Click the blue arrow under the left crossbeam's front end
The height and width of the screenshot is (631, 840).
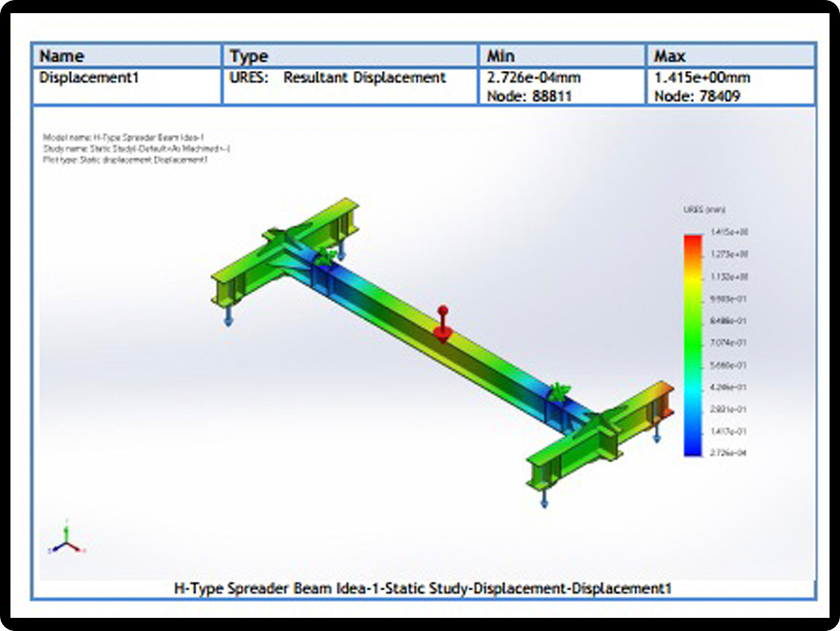pos(228,316)
